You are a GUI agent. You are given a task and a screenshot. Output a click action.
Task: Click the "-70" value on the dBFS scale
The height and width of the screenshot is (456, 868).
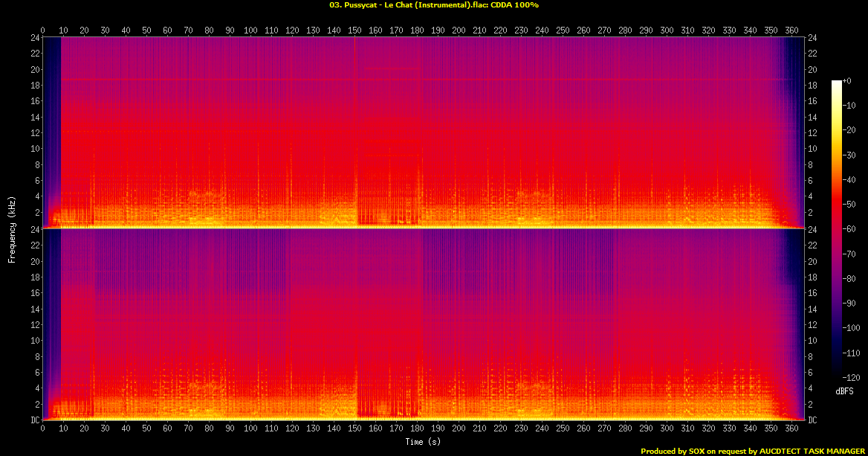click(849, 254)
